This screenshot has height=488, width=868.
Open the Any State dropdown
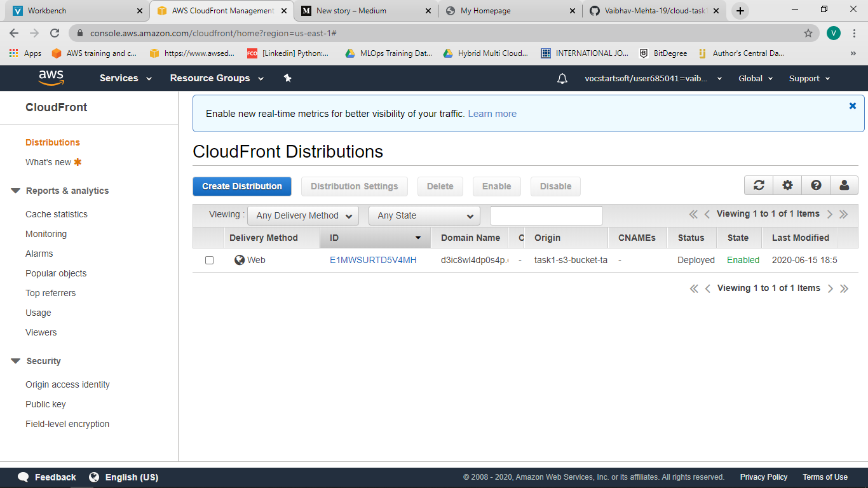click(x=424, y=215)
